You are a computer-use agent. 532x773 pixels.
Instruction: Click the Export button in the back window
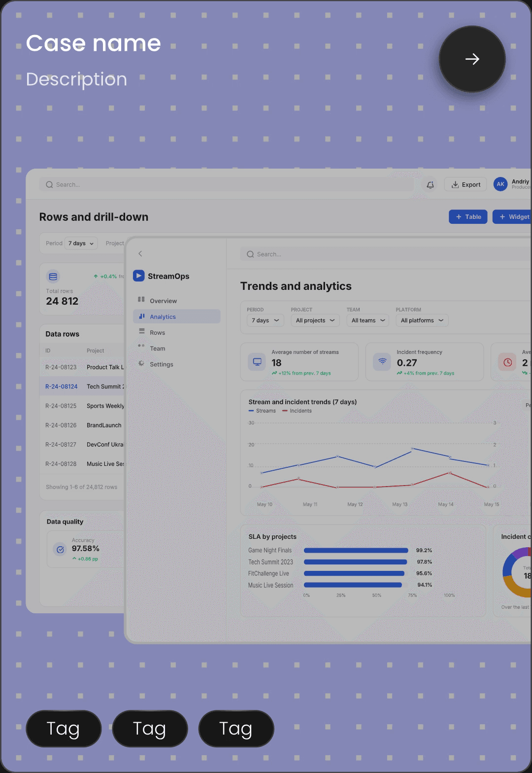[x=465, y=184]
